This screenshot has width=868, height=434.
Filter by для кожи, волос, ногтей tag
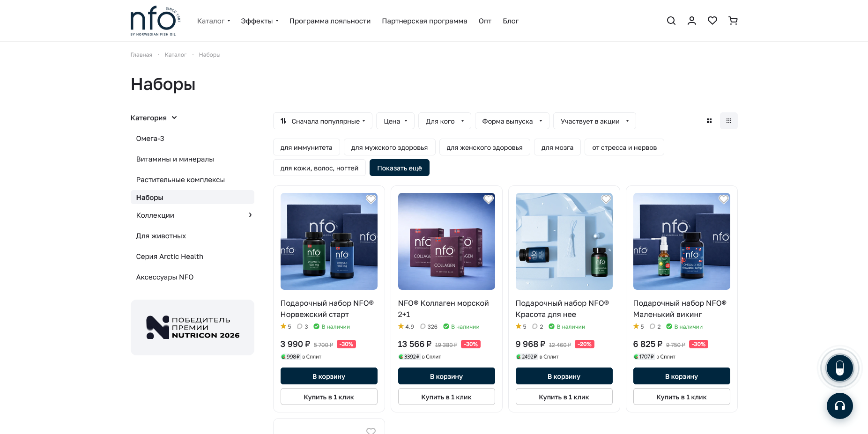point(319,168)
